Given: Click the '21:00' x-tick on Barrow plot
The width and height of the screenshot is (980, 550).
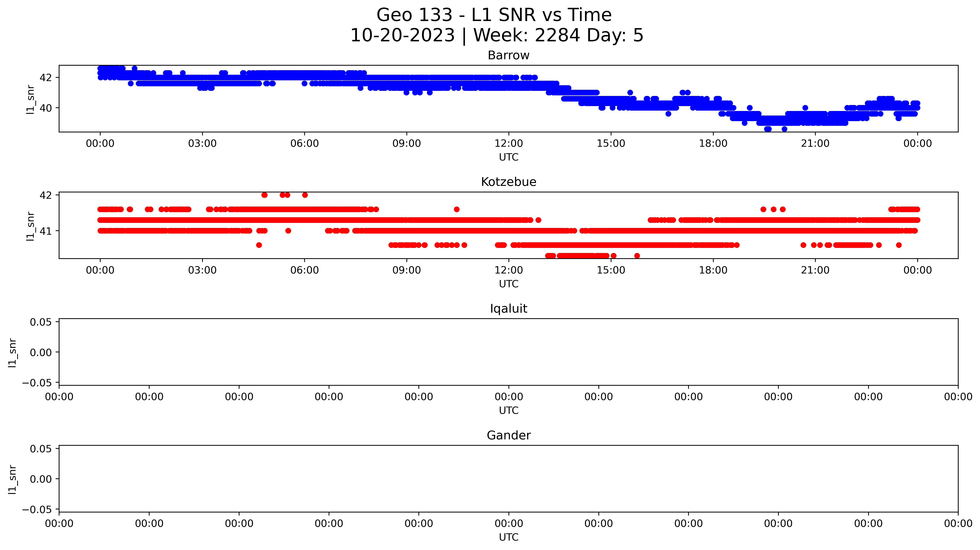Looking at the screenshot, I should [x=815, y=143].
